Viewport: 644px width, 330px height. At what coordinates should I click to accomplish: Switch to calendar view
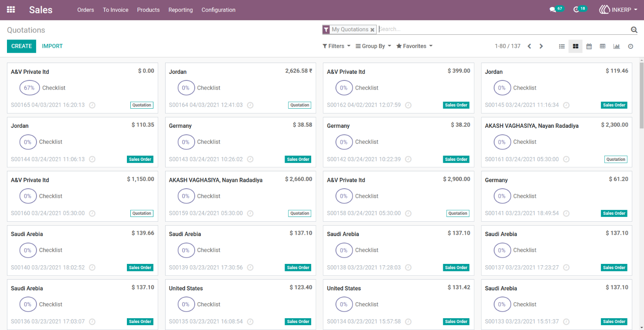[x=589, y=46]
